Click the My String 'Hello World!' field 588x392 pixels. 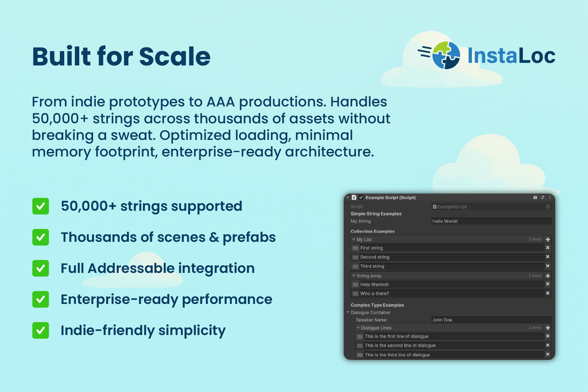point(491,221)
